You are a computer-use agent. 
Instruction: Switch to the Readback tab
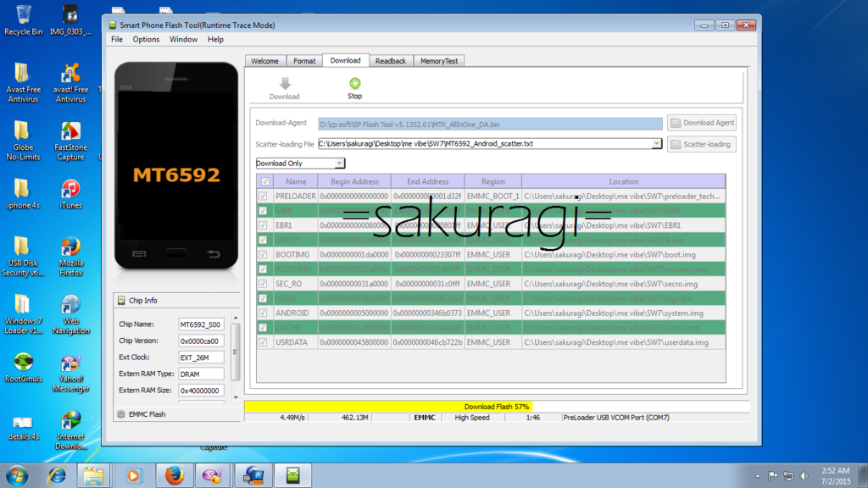(x=391, y=61)
